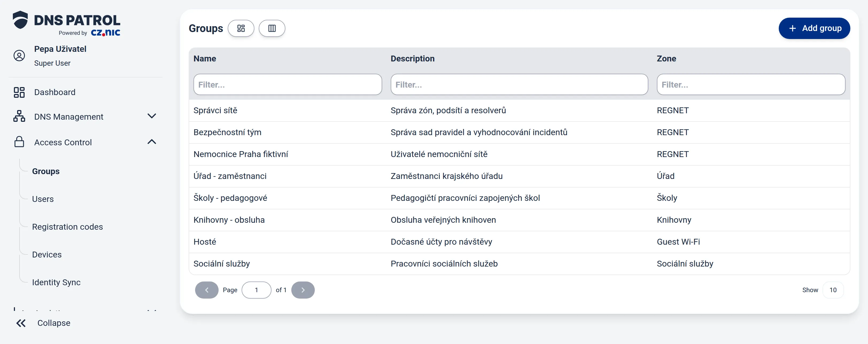Viewport: 868px width, 344px height.
Task: Click the "Guest Wi-Fi" zone cell
Action: point(678,242)
